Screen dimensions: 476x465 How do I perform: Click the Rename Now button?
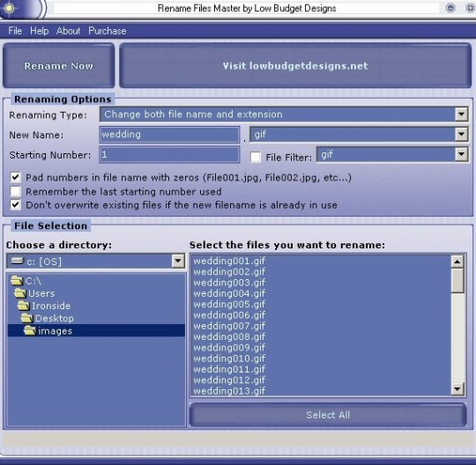58,66
